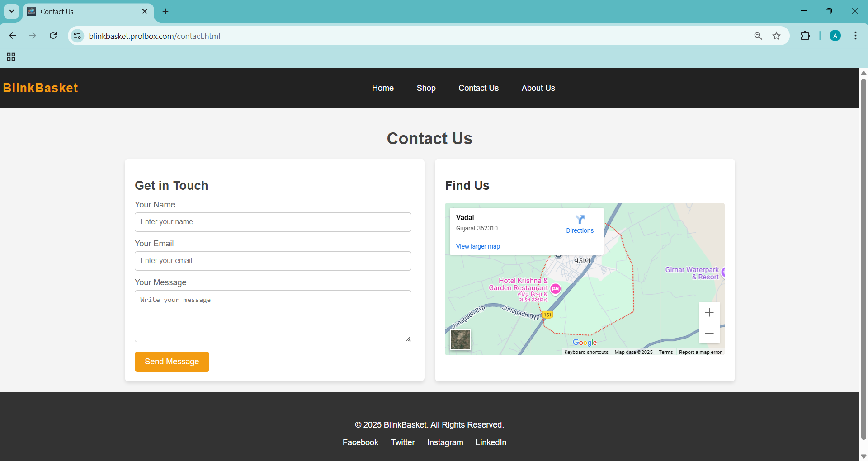868x461 pixels.
Task: Zoom out on the map with minus
Action: pos(709,334)
